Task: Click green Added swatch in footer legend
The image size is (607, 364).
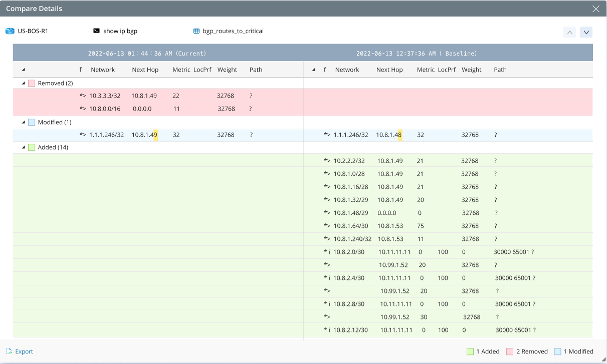Action: coord(470,351)
